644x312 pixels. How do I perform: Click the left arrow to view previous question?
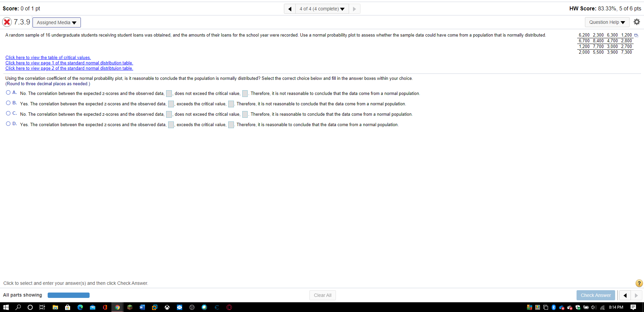pyautogui.click(x=289, y=9)
